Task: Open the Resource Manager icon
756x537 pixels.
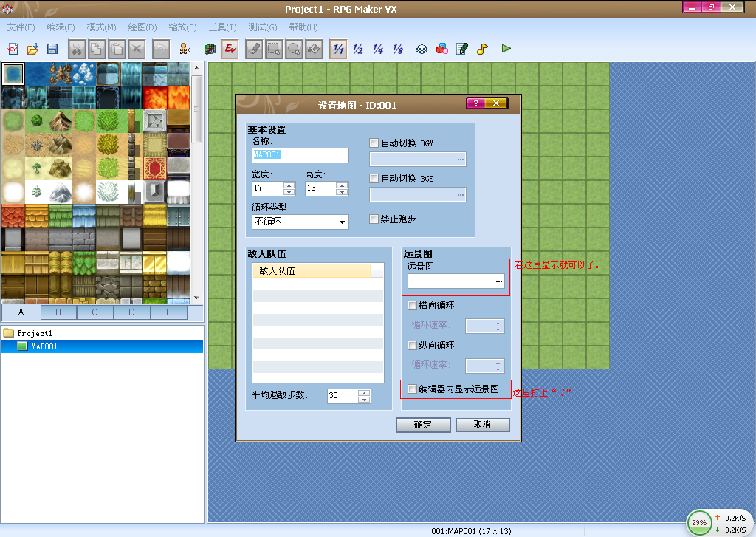Action: click(442, 49)
